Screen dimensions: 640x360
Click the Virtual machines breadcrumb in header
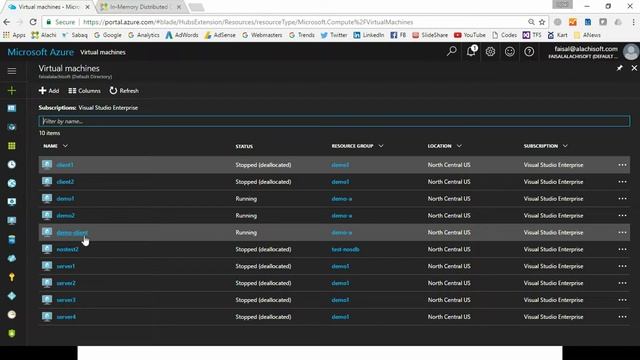tap(103, 52)
